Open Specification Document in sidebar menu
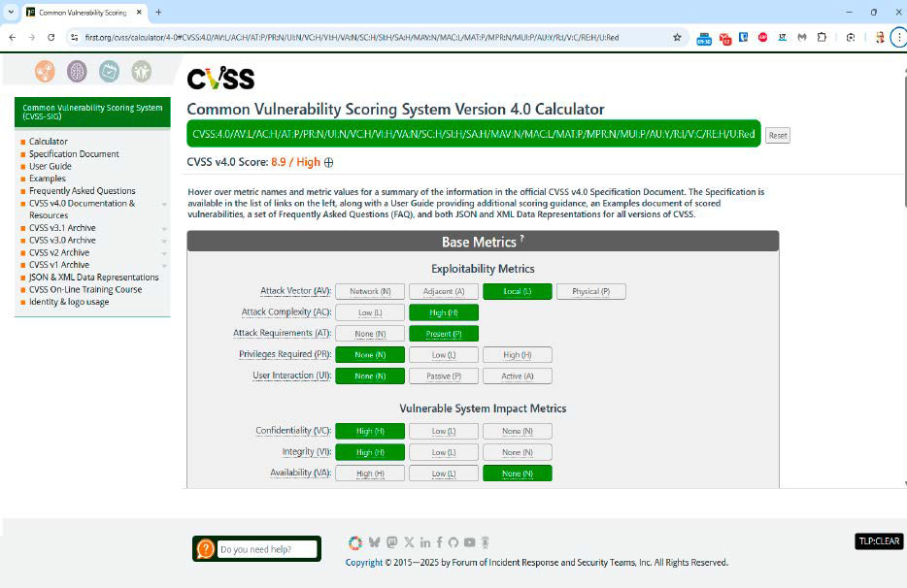This screenshot has width=907, height=588. [x=74, y=154]
